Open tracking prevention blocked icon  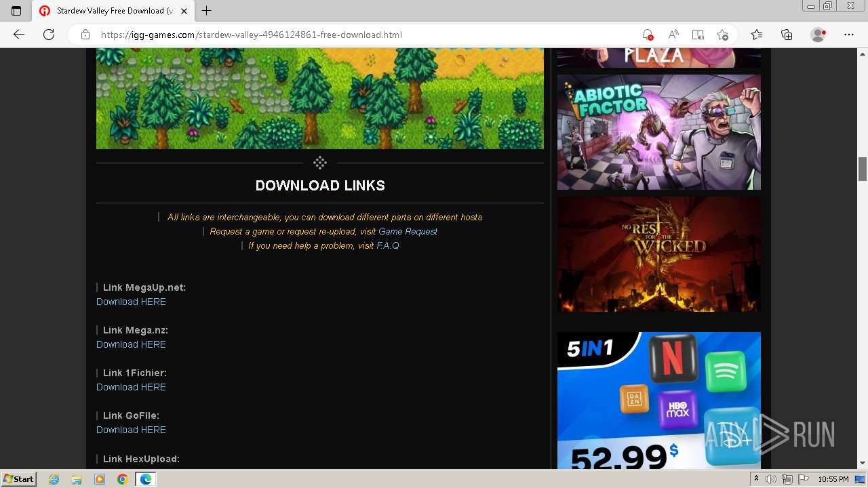click(648, 35)
